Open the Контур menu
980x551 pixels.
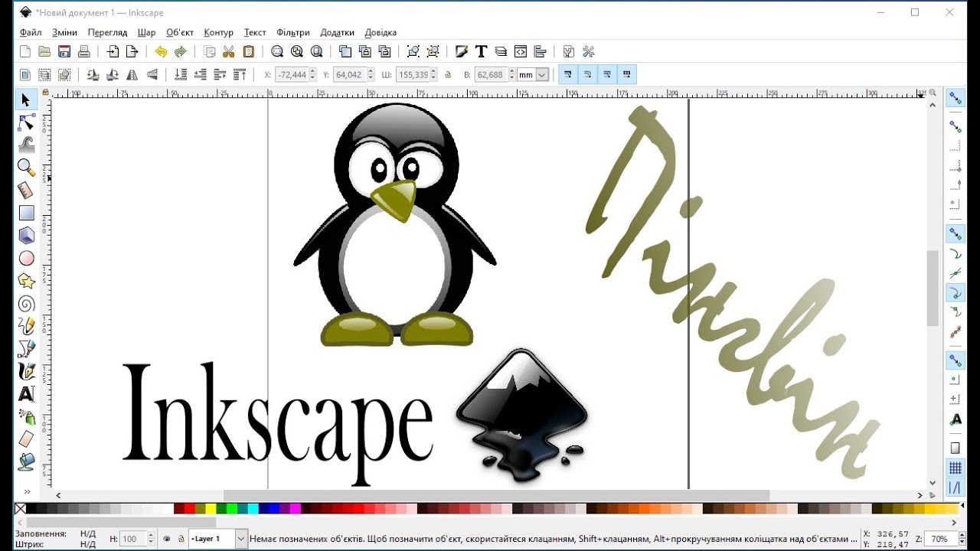pyautogui.click(x=219, y=32)
